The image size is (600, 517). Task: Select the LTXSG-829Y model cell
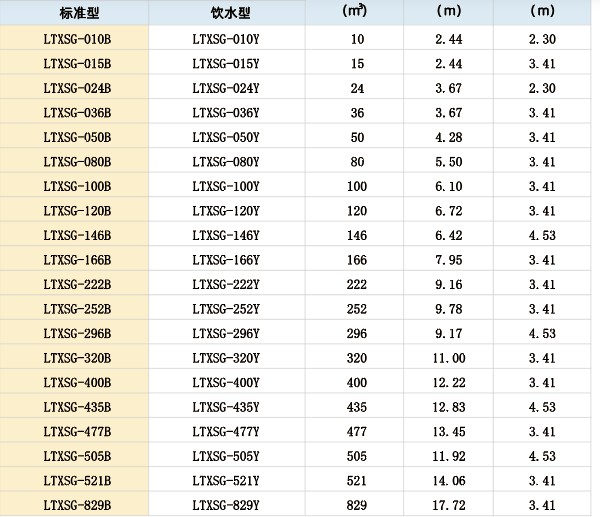(226, 505)
